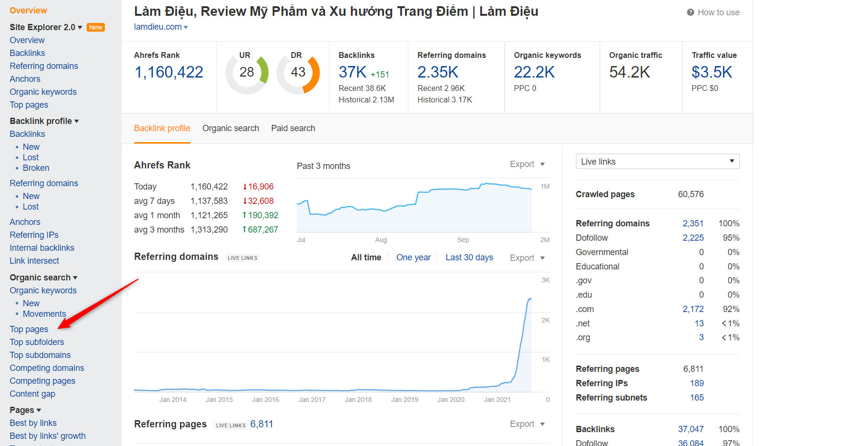The image size is (868, 446).
Task: Open Competing pages in sidebar
Action: (x=43, y=381)
